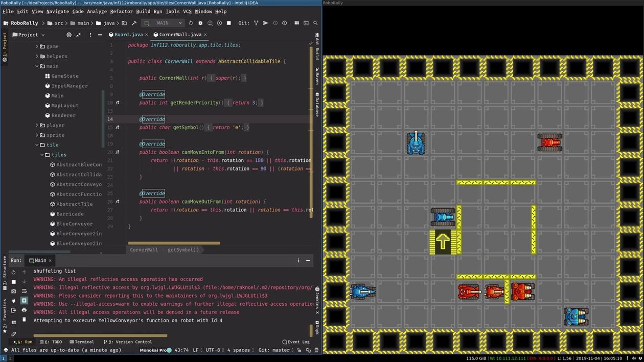Open the Refactor menu
Image resolution: width=644 pixels, height=362 pixels.
click(121, 11)
